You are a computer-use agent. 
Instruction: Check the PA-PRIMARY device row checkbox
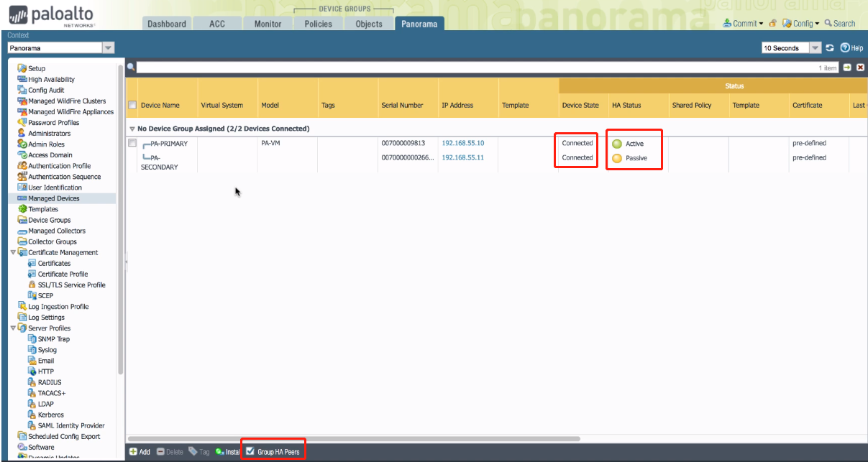click(x=132, y=143)
